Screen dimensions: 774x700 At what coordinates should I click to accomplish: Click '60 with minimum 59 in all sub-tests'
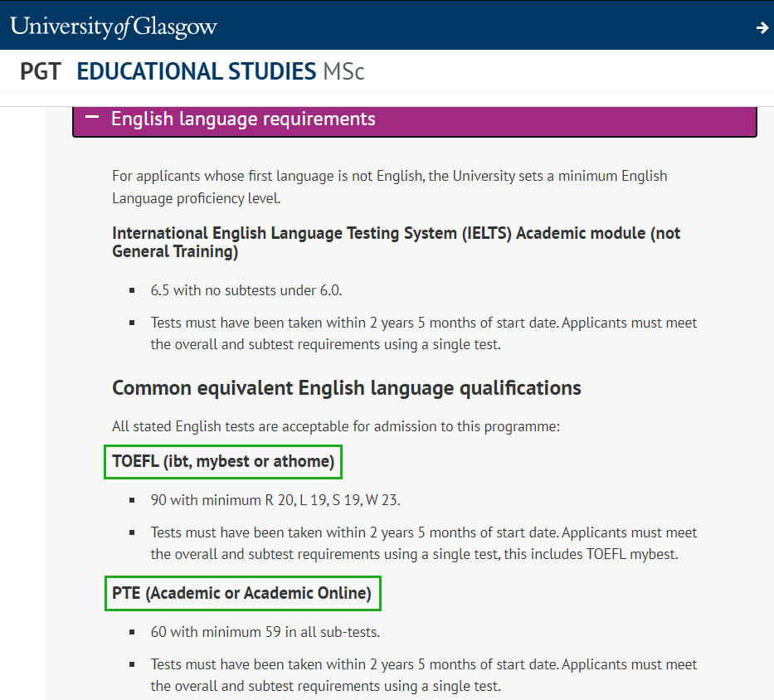265,632
